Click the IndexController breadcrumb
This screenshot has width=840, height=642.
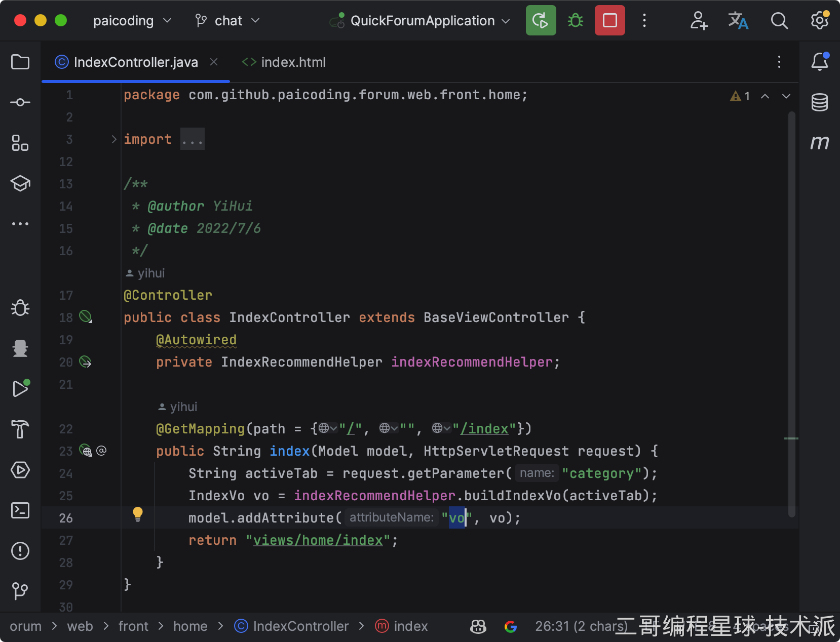[292, 626]
